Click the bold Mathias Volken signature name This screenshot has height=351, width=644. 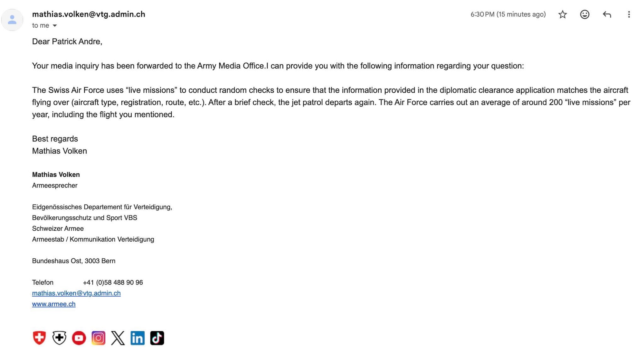point(56,175)
